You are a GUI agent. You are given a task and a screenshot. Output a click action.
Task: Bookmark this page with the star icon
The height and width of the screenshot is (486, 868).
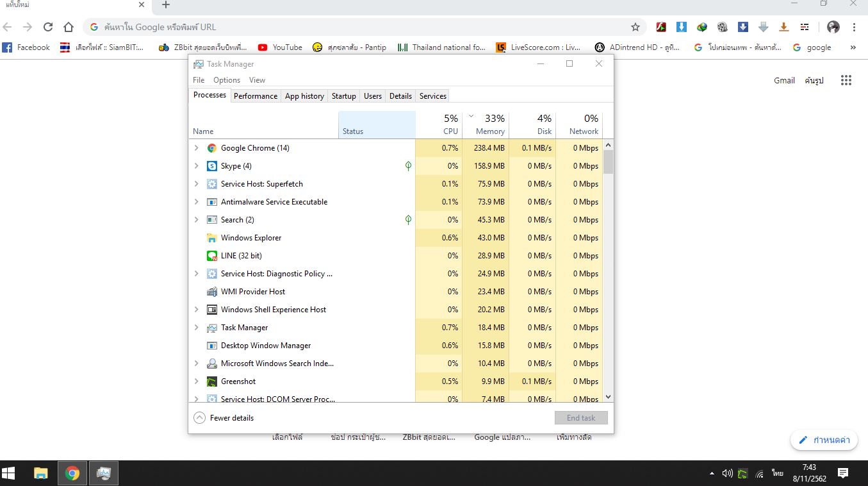[x=635, y=27]
